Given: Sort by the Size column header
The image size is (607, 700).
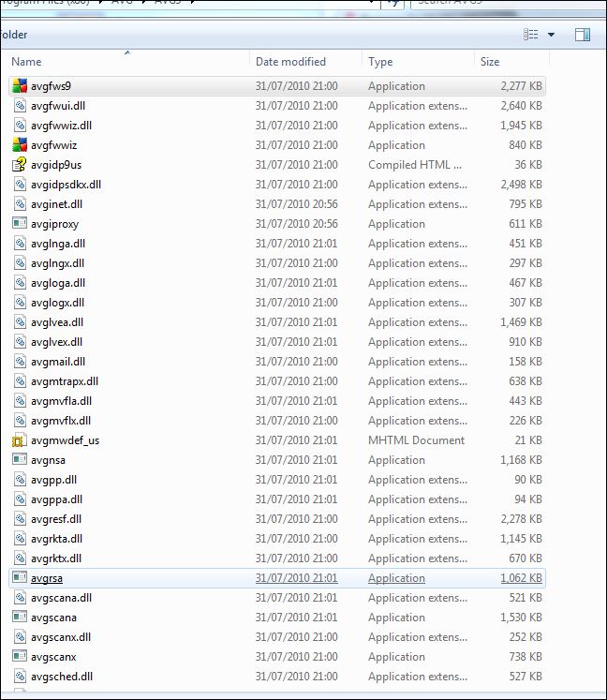Looking at the screenshot, I should click(x=490, y=62).
